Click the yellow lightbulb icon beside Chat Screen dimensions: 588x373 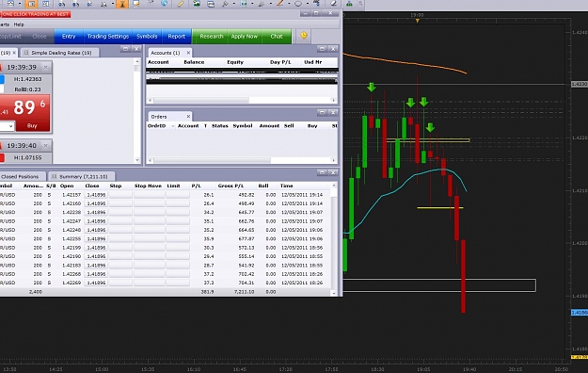click(304, 36)
